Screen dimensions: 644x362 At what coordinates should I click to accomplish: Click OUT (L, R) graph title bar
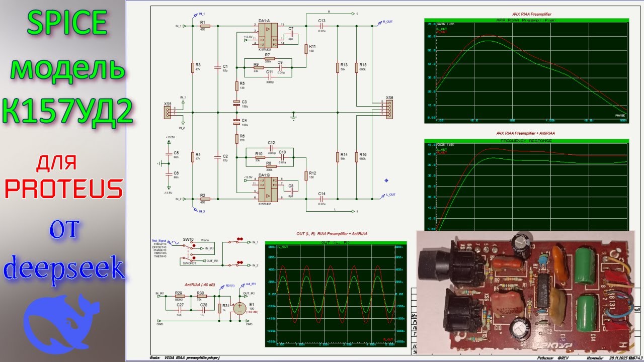click(x=335, y=243)
